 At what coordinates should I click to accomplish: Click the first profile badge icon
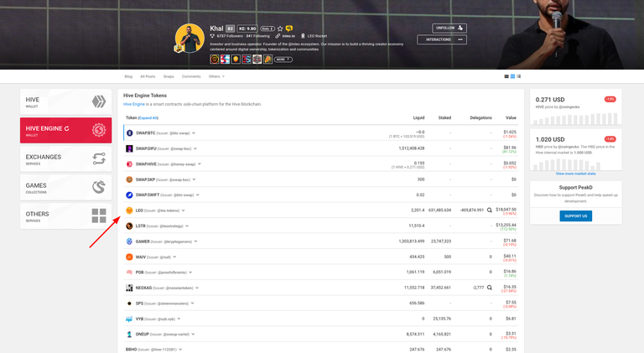pos(215,60)
